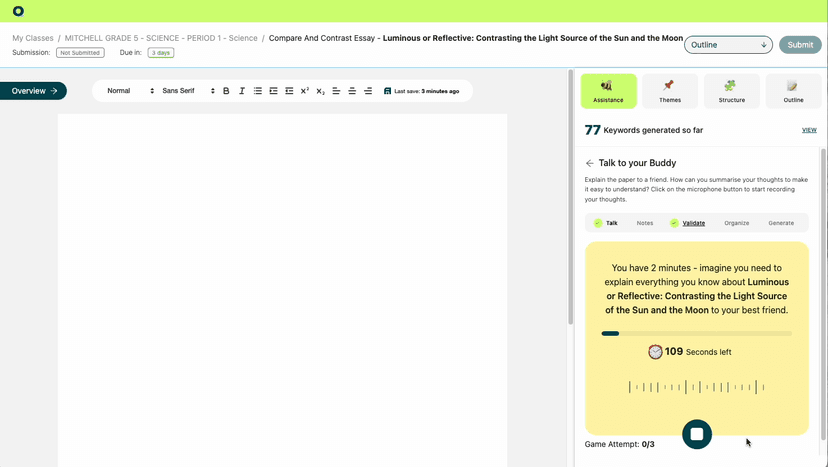
Task: Click the '77 Keywords generated so far' text
Action: [644, 130]
